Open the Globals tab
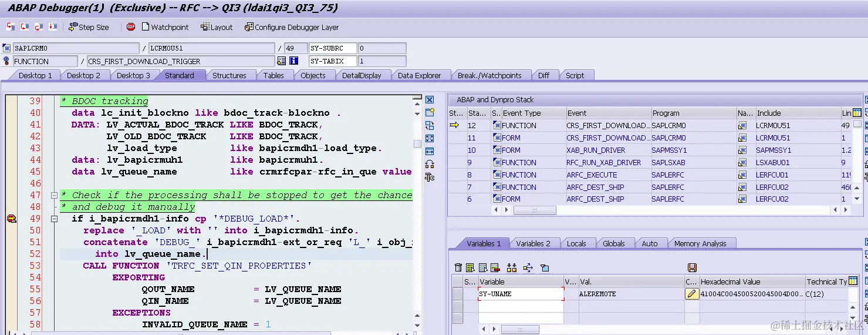Viewport: 868px width, 335px height. click(x=614, y=243)
